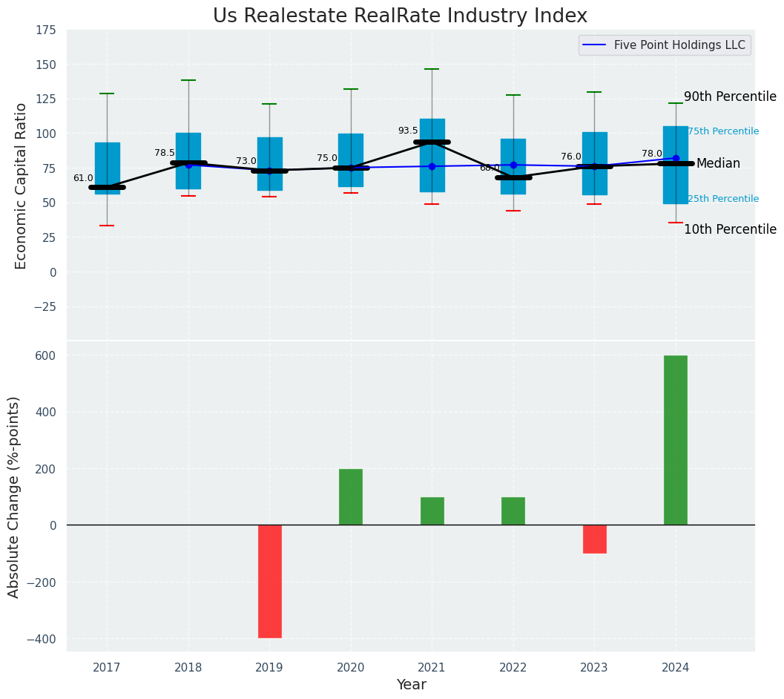
Task: Click the 2021 median label 93.5
Action: pyautogui.click(x=408, y=131)
